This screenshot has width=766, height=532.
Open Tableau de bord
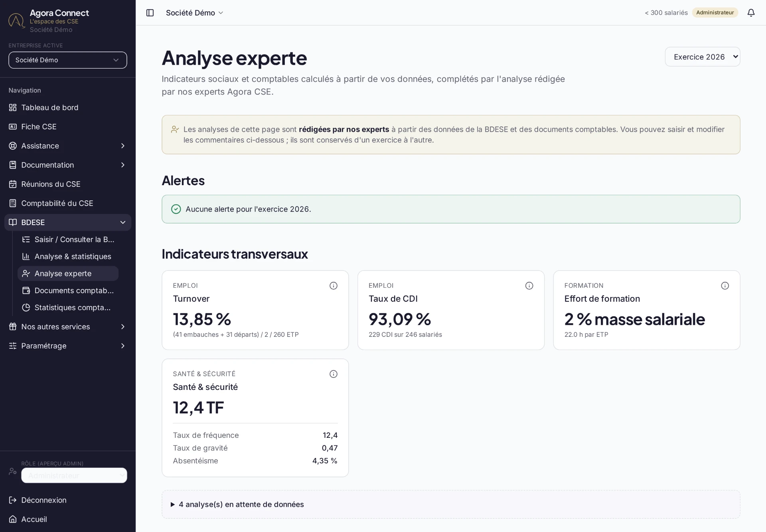[x=68, y=107]
